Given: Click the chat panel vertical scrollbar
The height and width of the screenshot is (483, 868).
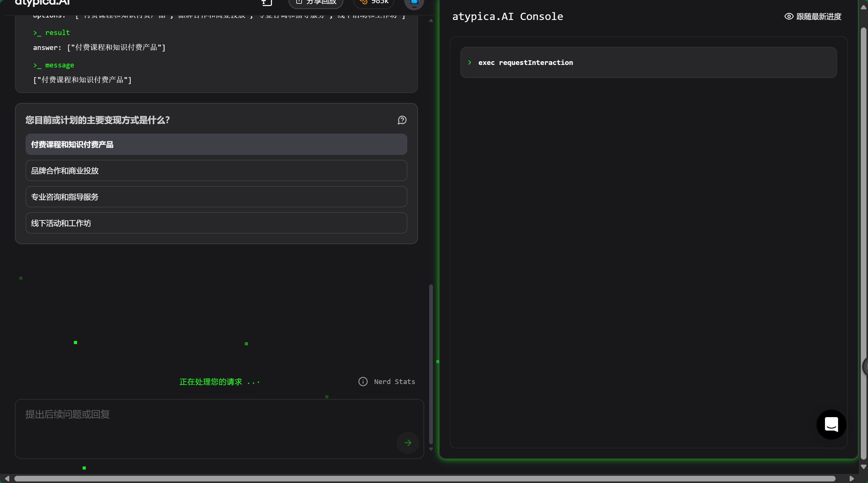Looking at the screenshot, I should coord(431,364).
